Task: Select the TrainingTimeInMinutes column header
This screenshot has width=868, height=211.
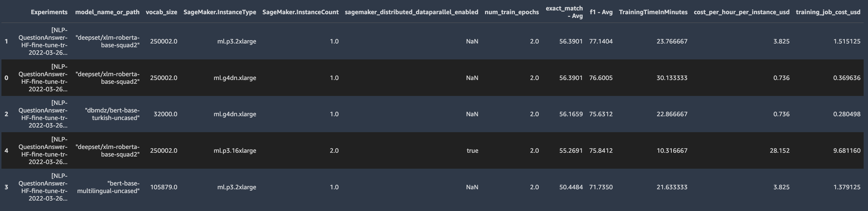Action: point(653,12)
